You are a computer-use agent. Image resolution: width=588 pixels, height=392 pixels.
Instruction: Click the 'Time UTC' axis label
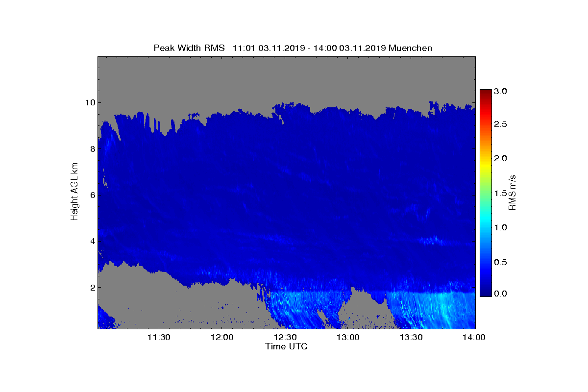[287, 346]
